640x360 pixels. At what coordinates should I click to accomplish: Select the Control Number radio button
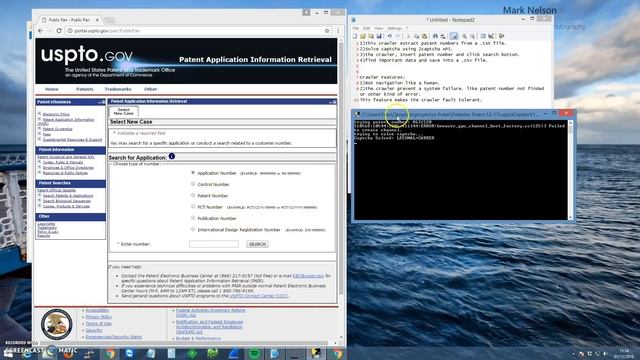[193, 184]
